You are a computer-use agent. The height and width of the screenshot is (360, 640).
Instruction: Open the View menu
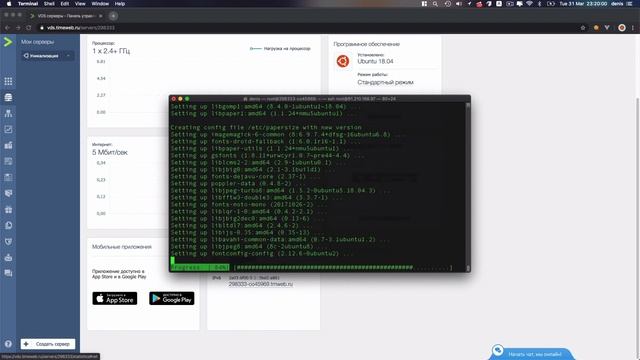[x=80, y=4]
